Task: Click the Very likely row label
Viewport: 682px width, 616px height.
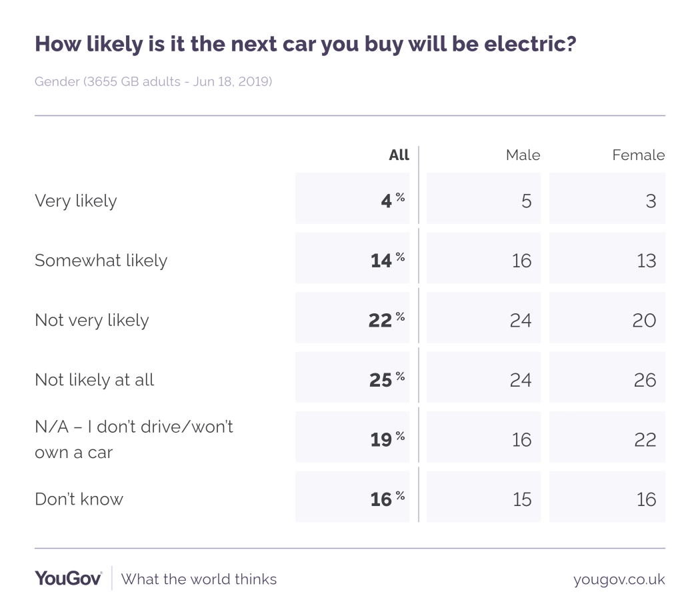Action: (x=75, y=201)
